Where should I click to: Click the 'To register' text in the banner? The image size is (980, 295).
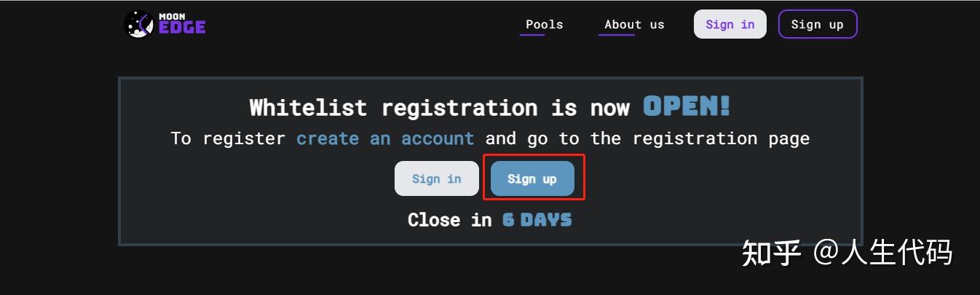pyautogui.click(x=228, y=138)
